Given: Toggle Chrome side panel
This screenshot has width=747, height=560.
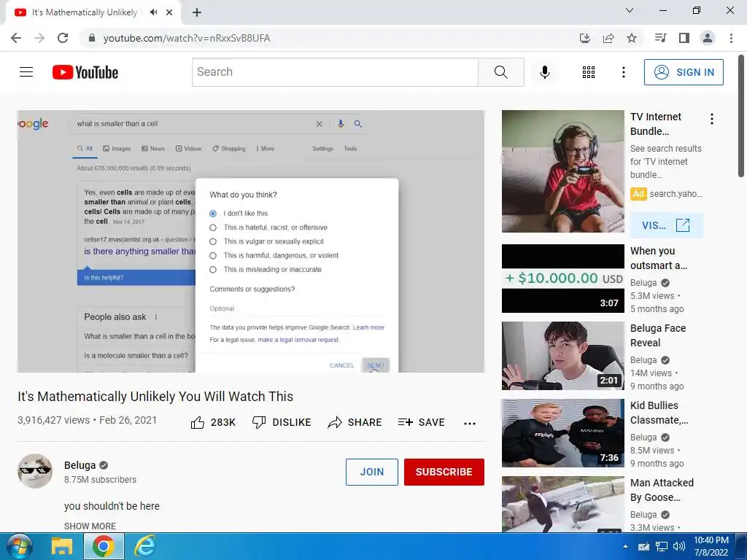Looking at the screenshot, I should point(684,38).
